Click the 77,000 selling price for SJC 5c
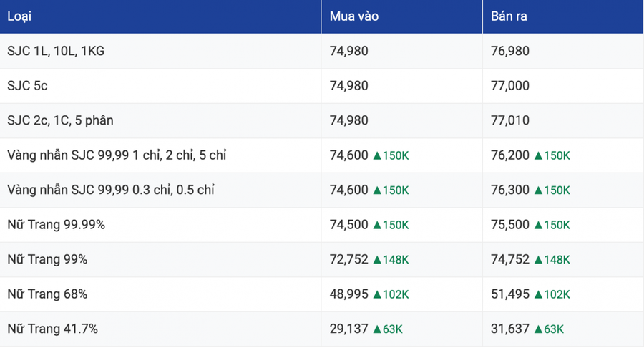 (x=509, y=85)
